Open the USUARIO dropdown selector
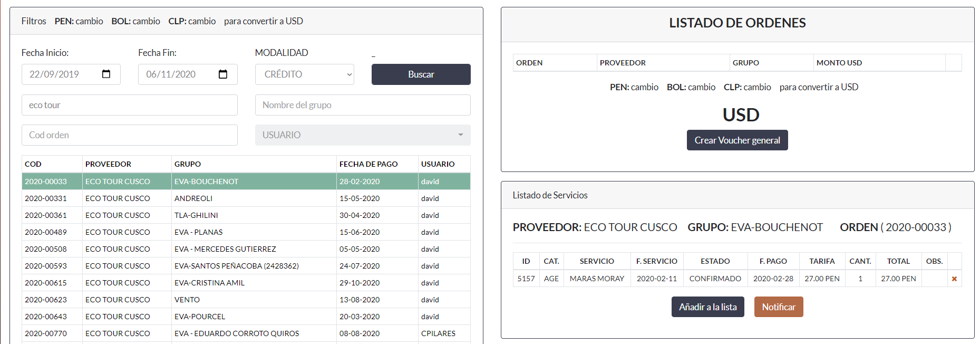Image resolution: width=980 pixels, height=344 pixels. [362, 135]
